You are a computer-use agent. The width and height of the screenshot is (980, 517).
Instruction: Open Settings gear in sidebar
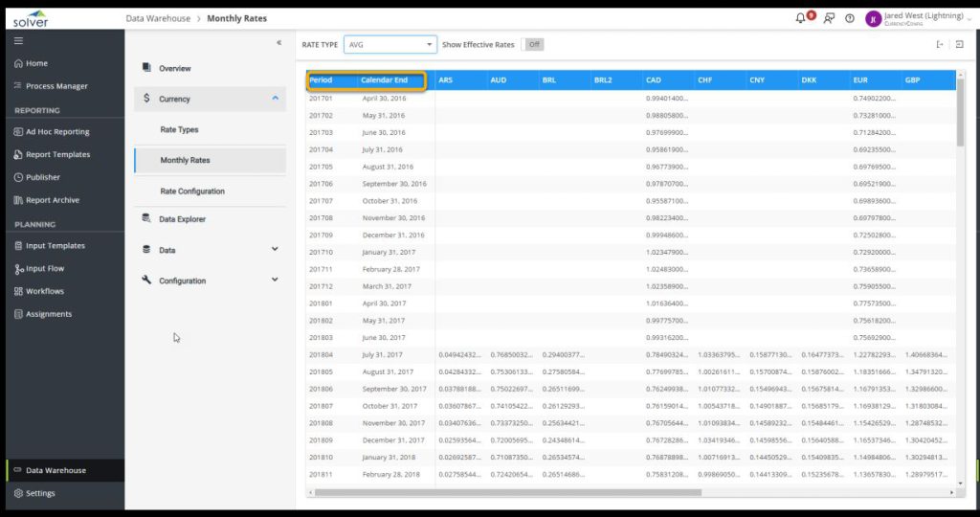click(40, 493)
